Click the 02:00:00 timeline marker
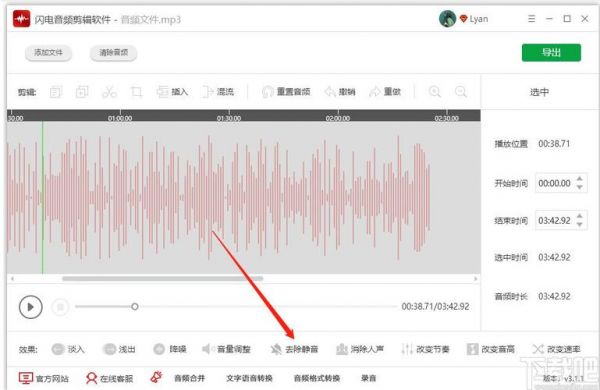The height and width of the screenshot is (390, 600). [338, 118]
